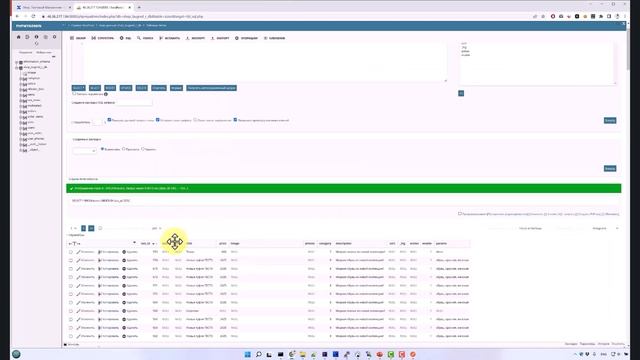Select the second bookmark radio option
This screenshot has width=640, height=360.
pos(124,149)
